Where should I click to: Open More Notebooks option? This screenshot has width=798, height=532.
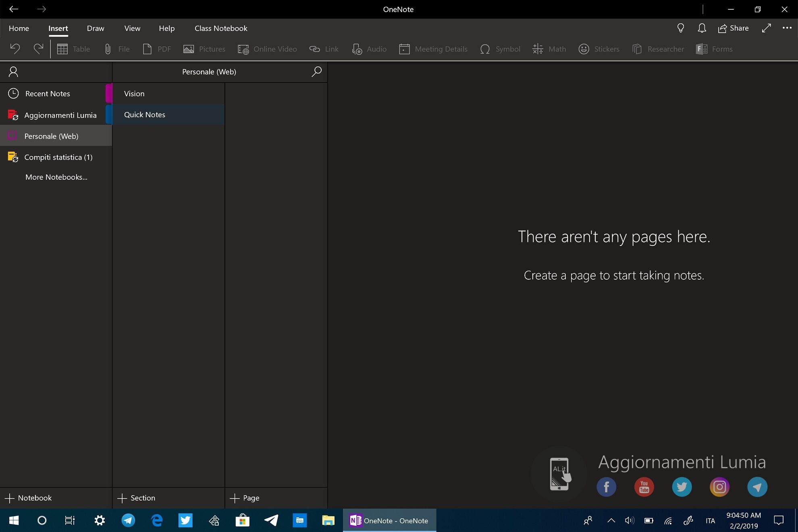(x=56, y=177)
